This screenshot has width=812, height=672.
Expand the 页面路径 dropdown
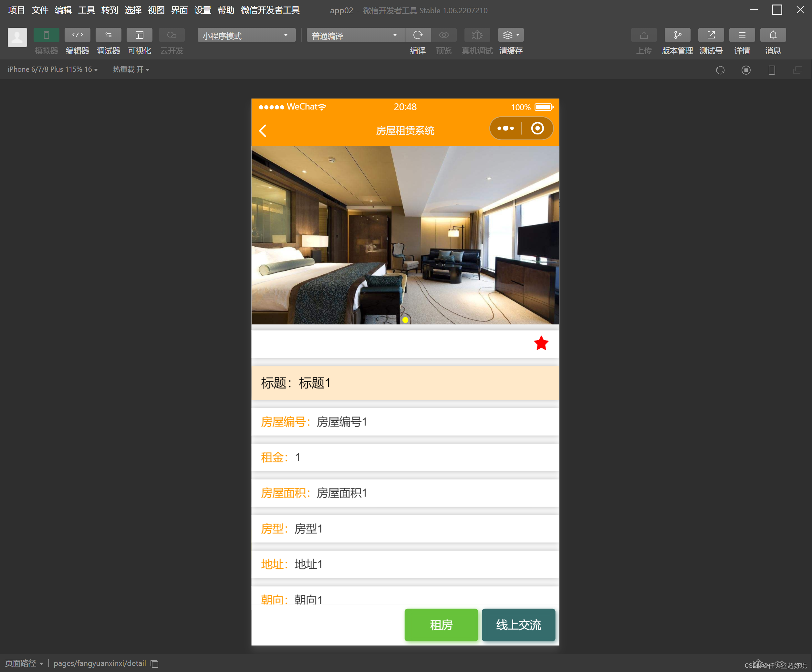click(x=24, y=663)
